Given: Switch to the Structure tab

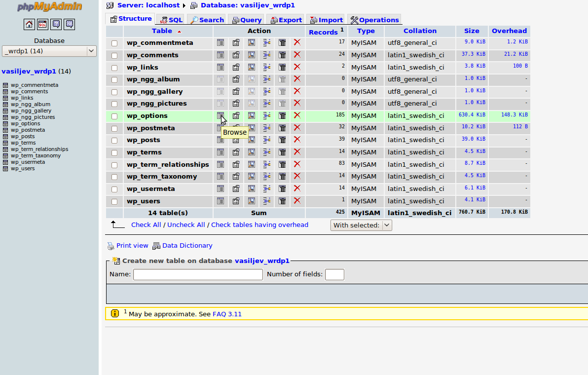Looking at the screenshot, I should 131,19.
